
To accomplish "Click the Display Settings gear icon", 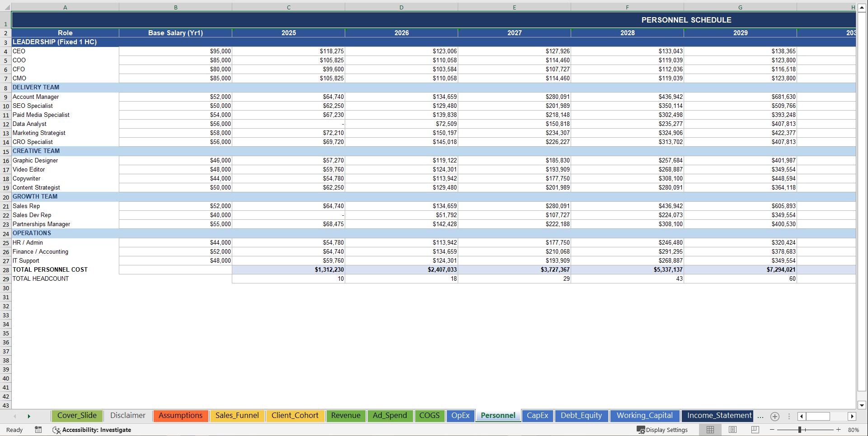I will coord(641,430).
